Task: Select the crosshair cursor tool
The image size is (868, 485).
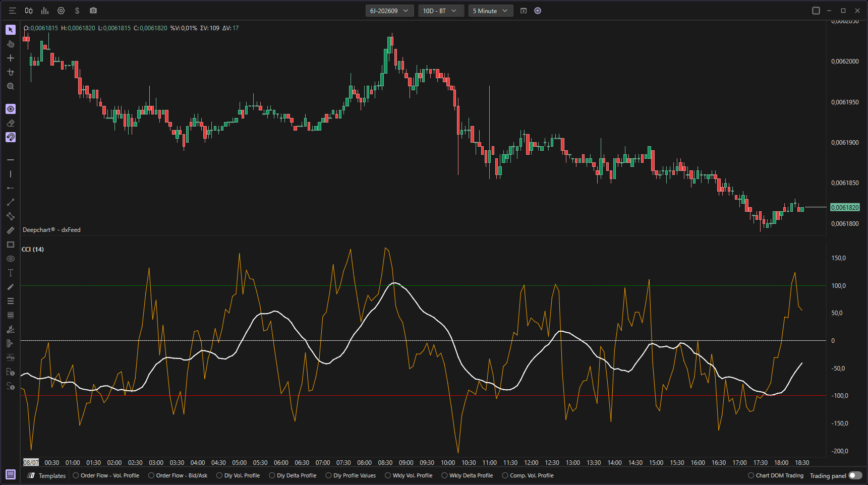Action: [11, 58]
